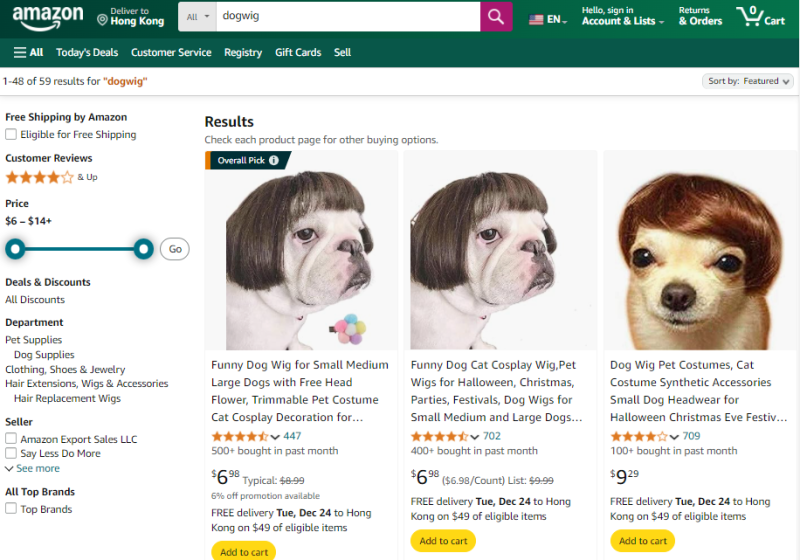
Task: Click the magnifying glass search button
Action: (495, 17)
